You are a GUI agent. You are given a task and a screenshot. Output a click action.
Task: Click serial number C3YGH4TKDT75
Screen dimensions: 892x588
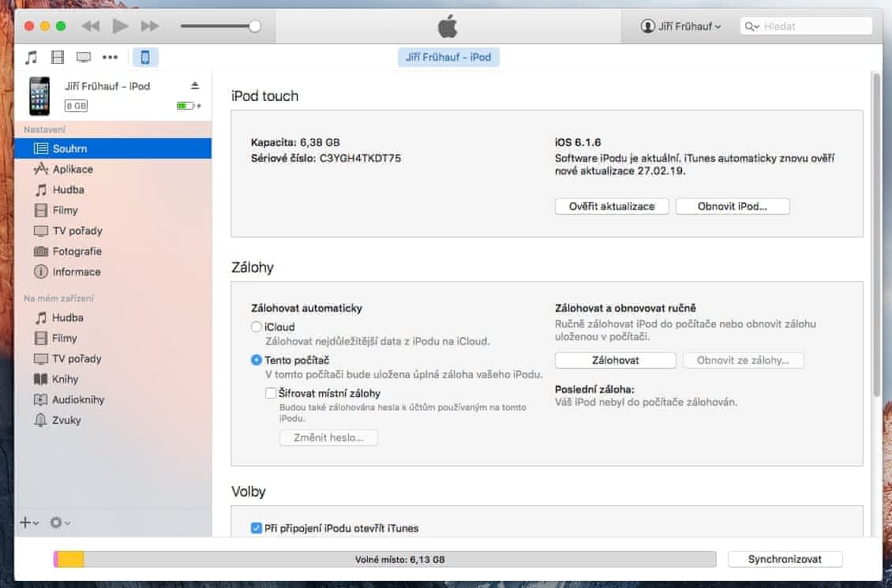pyautogui.click(x=360, y=158)
